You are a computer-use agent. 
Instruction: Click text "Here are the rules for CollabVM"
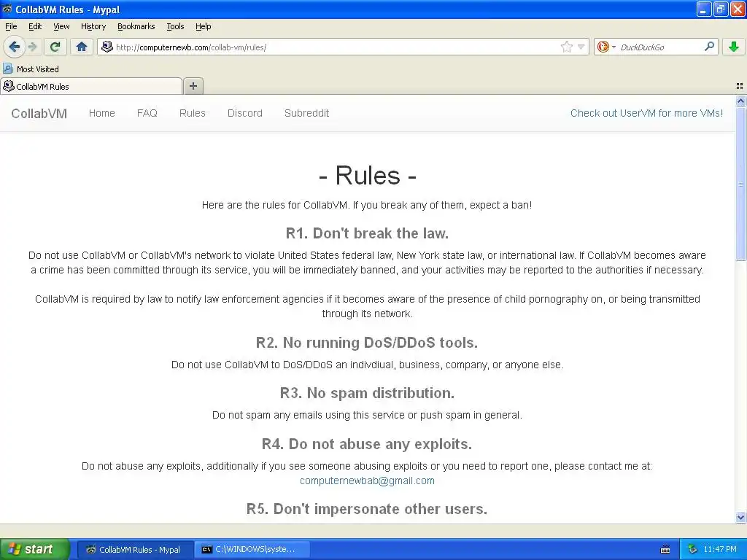[x=274, y=205]
